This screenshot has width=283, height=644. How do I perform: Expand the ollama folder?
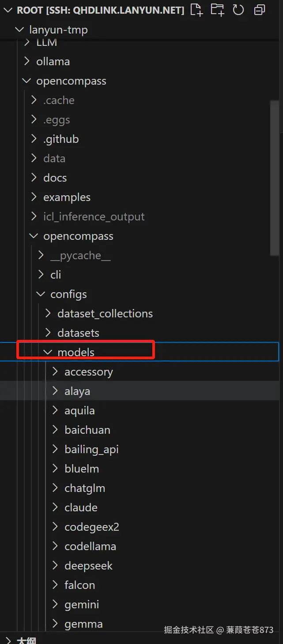coord(53,61)
